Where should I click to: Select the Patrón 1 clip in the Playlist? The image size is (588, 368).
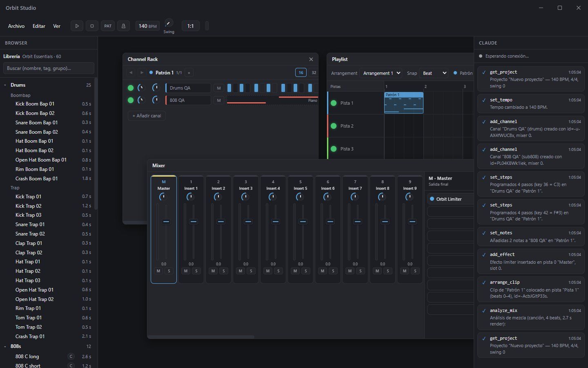click(404, 103)
